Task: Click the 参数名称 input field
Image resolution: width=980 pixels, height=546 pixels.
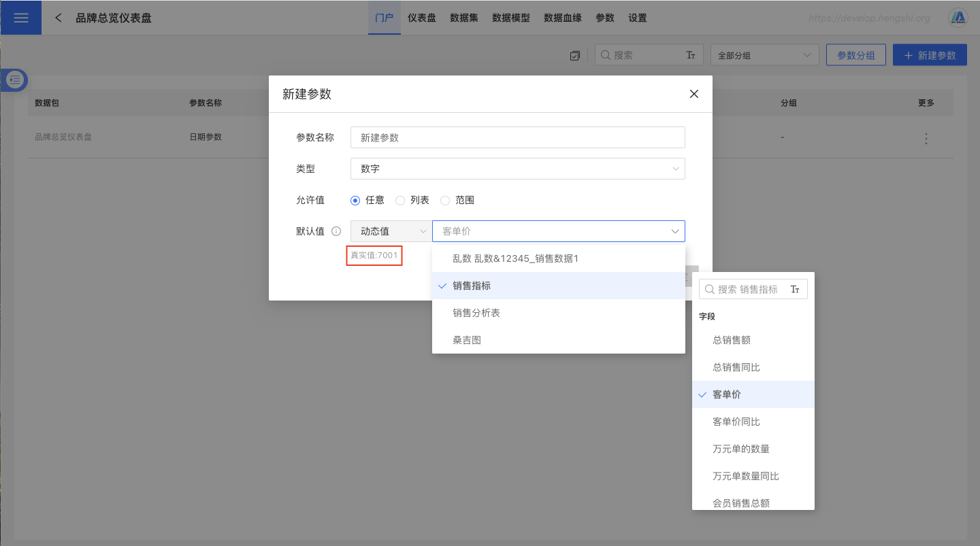Action: click(517, 137)
